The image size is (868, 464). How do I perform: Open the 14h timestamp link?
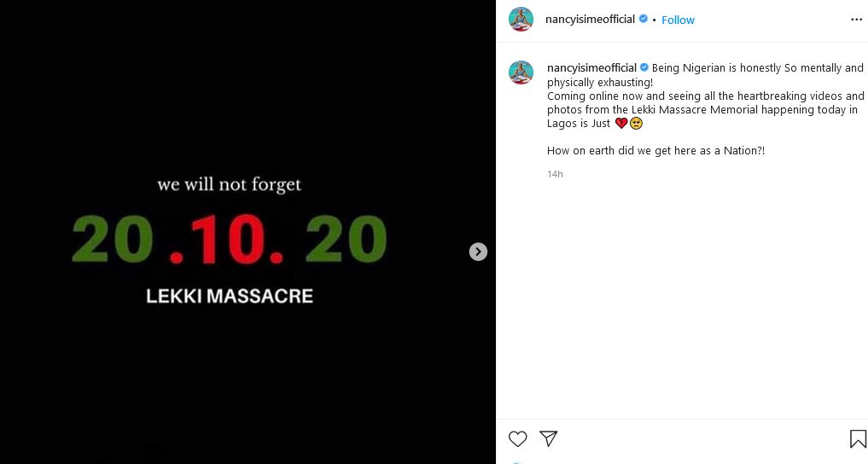[555, 174]
